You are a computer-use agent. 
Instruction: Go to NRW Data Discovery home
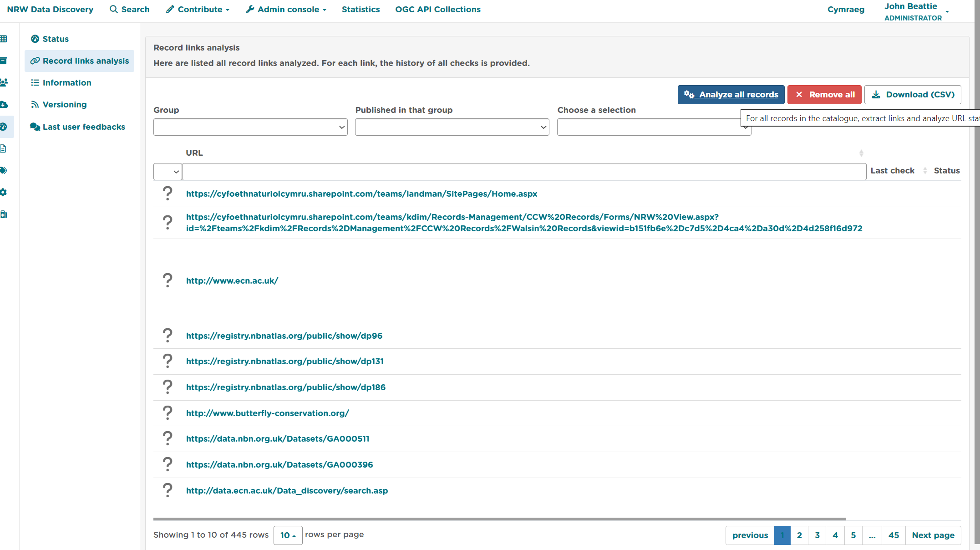(50, 9)
